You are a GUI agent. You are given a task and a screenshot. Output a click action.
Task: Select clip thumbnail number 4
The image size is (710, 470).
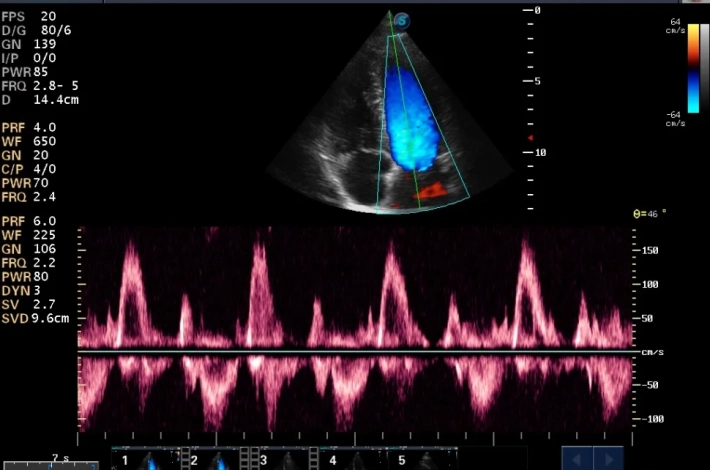(x=352, y=460)
